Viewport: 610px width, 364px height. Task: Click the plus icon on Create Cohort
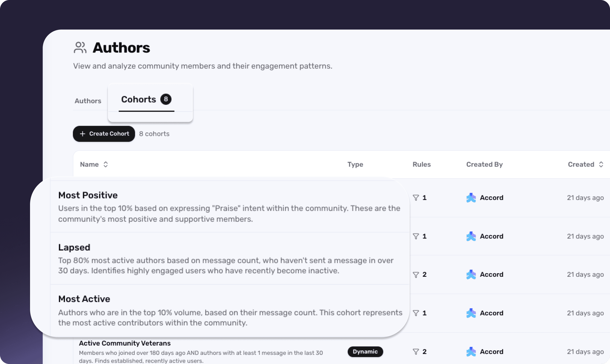(x=82, y=134)
